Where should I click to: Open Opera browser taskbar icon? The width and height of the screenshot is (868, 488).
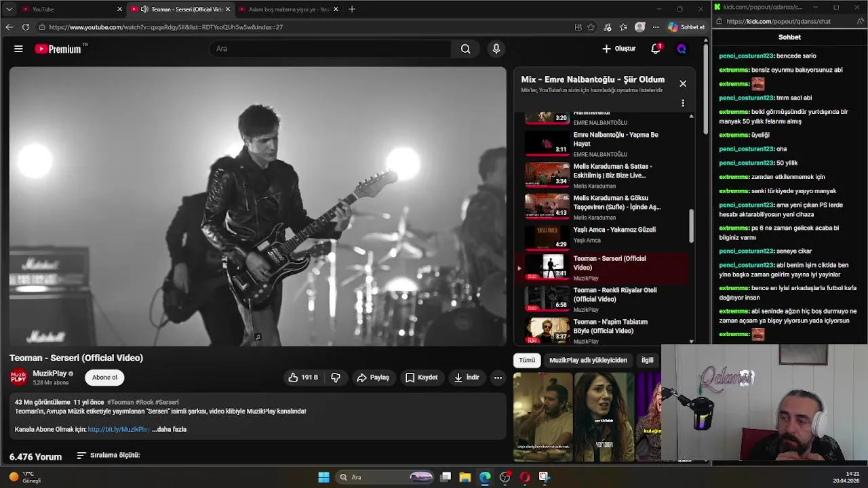pyautogui.click(x=524, y=477)
